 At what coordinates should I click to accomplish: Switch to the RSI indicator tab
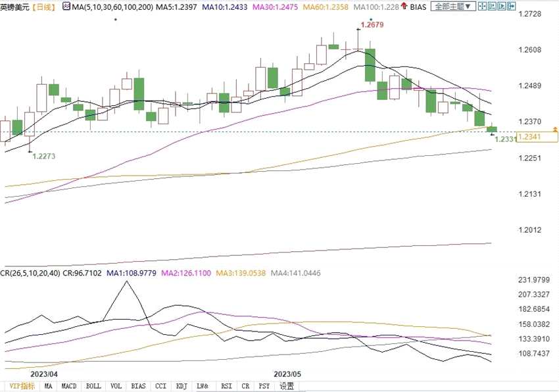[x=226, y=386]
